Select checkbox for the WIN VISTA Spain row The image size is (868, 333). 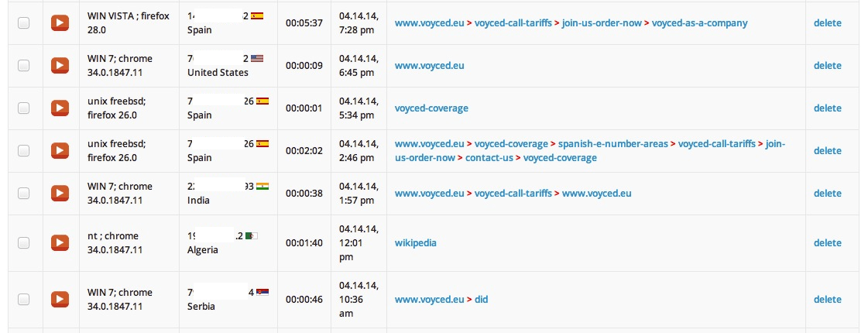[x=23, y=22]
